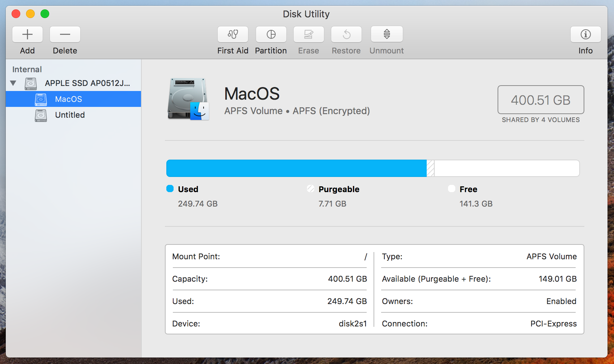Click the 7.71 GB purgeable value
614x364 pixels.
point(332,204)
